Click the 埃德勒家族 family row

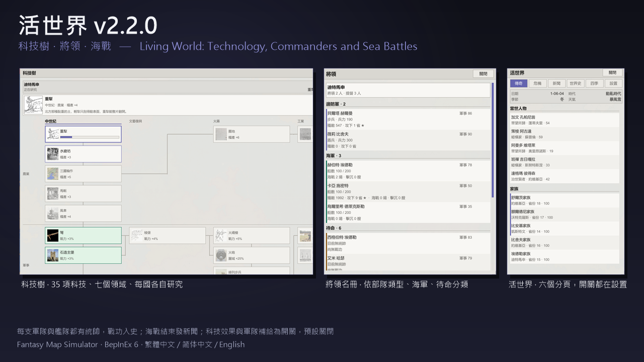click(x=565, y=256)
